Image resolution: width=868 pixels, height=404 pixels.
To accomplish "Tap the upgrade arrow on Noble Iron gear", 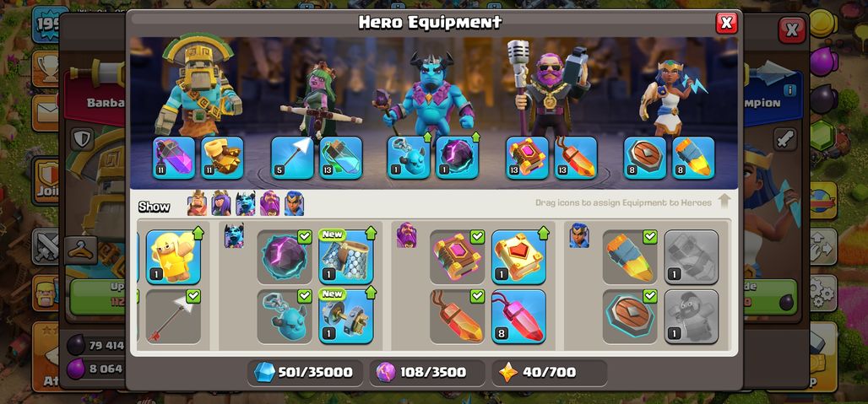I will point(371,293).
